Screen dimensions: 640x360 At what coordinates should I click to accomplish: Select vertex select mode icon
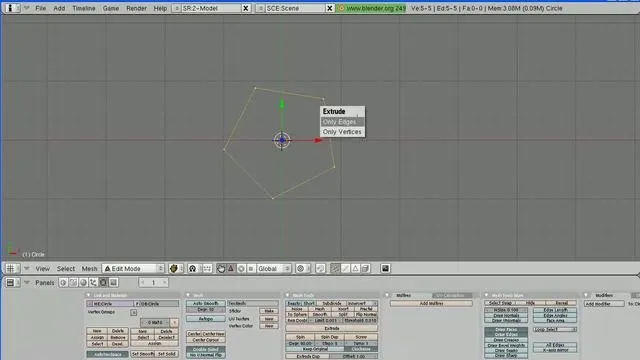tap(335, 269)
